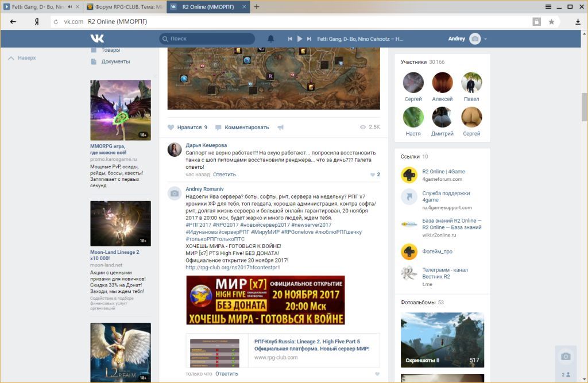The width and height of the screenshot is (588, 383).
Task: Open R2 Online | 4Game link
Action: coord(443,172)
